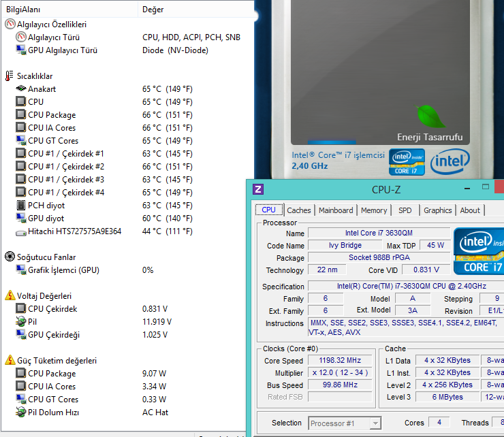Click the BilgiAlanı column header

click(69, 10)
